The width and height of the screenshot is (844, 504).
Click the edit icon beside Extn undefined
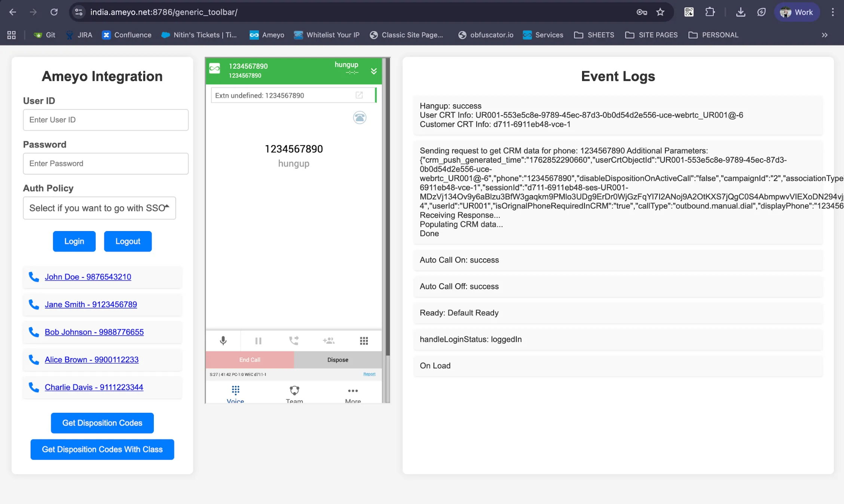359,95
